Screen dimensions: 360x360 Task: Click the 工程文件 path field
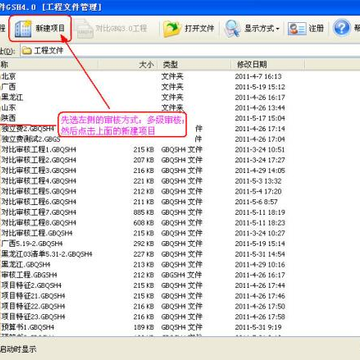190,51
